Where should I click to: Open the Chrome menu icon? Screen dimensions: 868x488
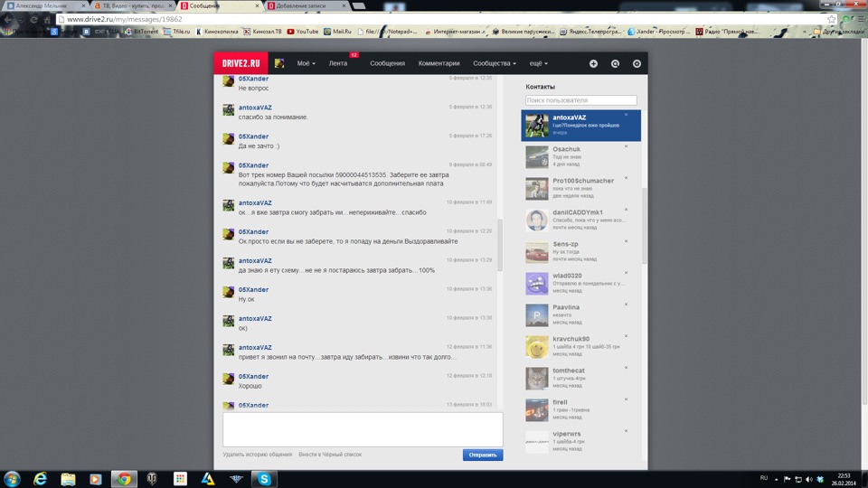tap(862, 19)
